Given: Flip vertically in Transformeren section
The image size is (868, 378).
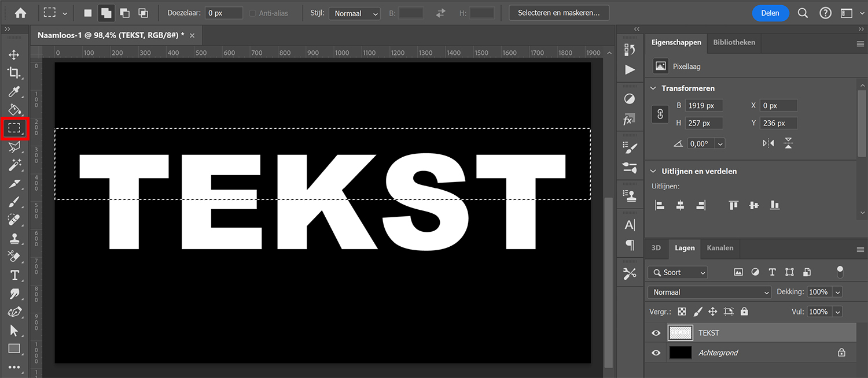Looking at the screenshot, I should (788, 143).
